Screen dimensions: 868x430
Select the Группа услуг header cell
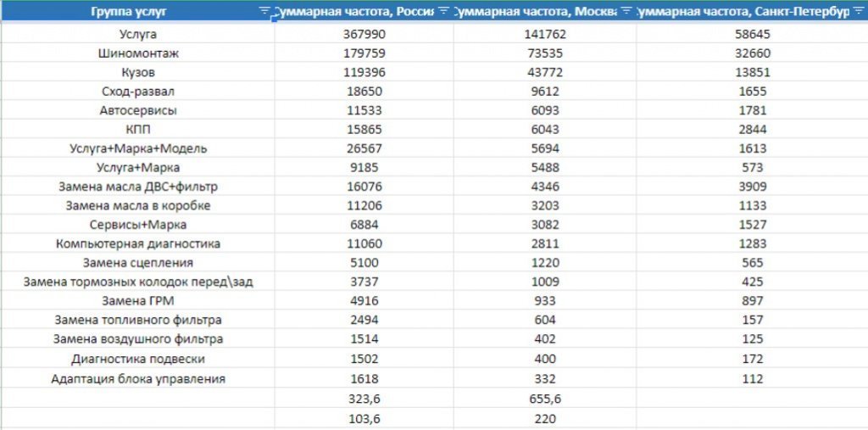coord(137,12)
